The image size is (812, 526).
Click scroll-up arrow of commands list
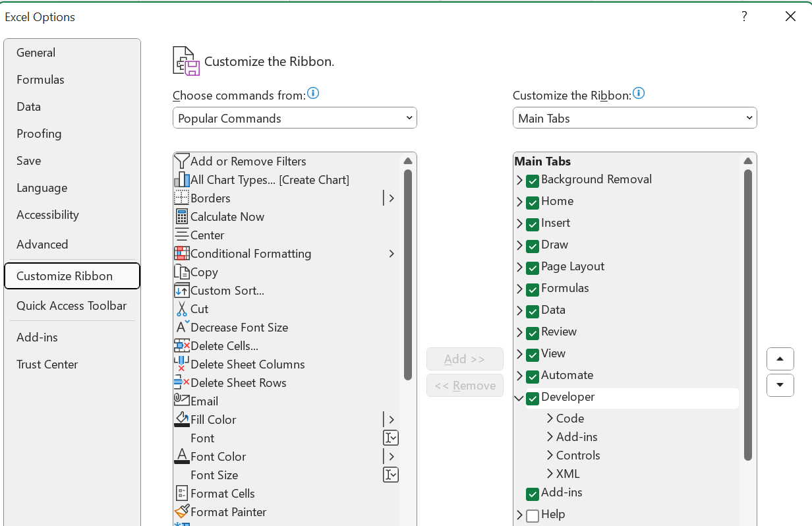tap(408, 161)
